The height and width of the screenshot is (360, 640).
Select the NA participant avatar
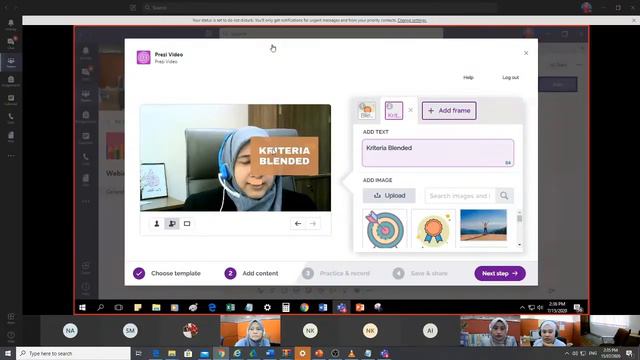pyautogui.click(x=70, y=330)
